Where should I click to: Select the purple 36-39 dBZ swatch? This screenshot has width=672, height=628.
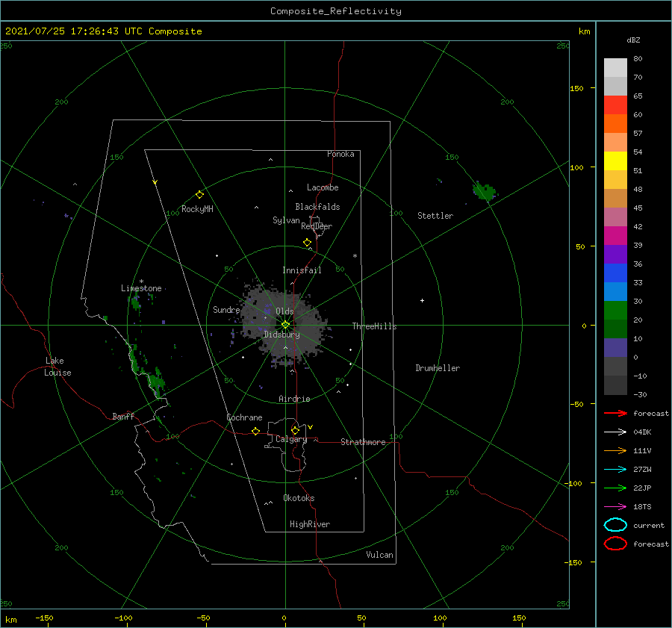[x=615, y=255]
